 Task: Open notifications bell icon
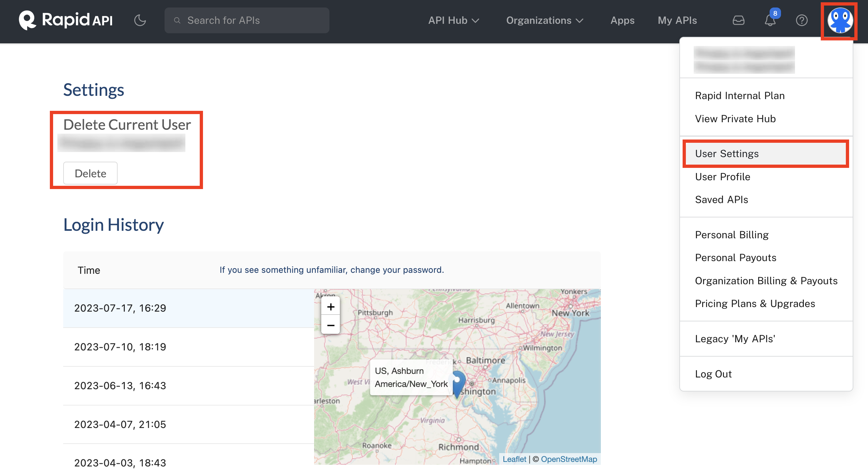tap(770, 20)
